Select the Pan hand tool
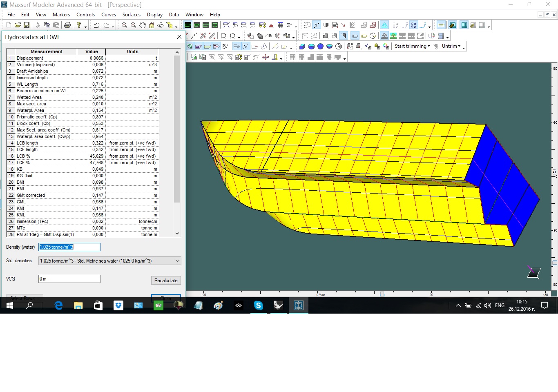This screenshot has height=392, width=558. pyautogui.click(x=142, y=25)
